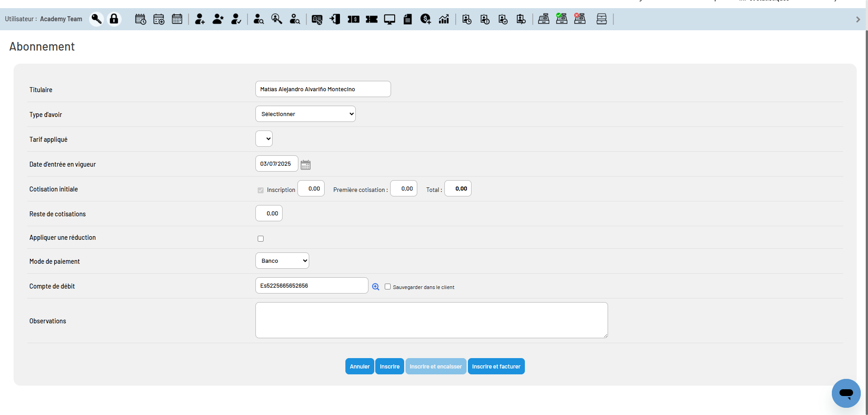Open the document sheet icon
868x415 pixels.
coord(408,19)
